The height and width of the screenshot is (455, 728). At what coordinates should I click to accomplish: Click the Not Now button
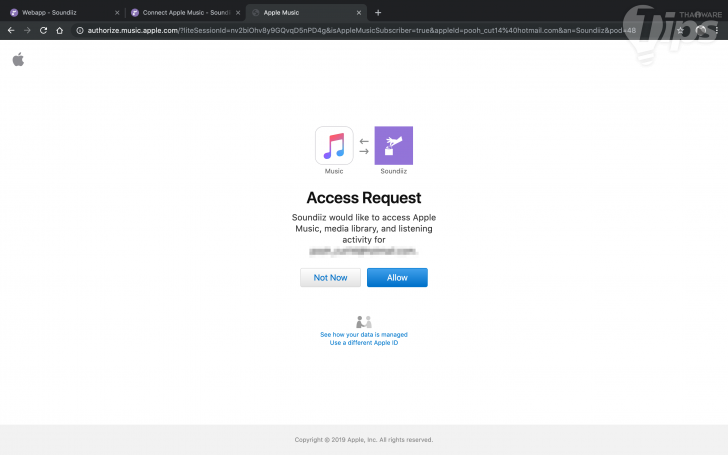pos(330,277)
